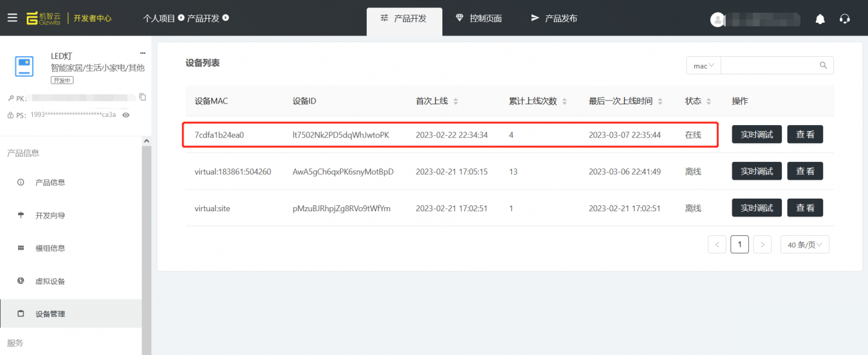868x355 pixels.
Task: Open the mac search-type dropdown
Action: 704,66
